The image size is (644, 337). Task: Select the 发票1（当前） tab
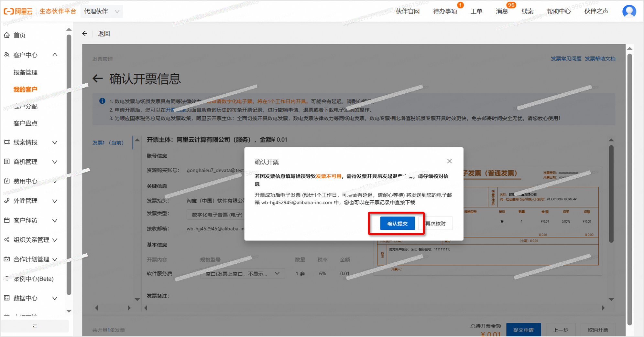[x=108, y=142]
